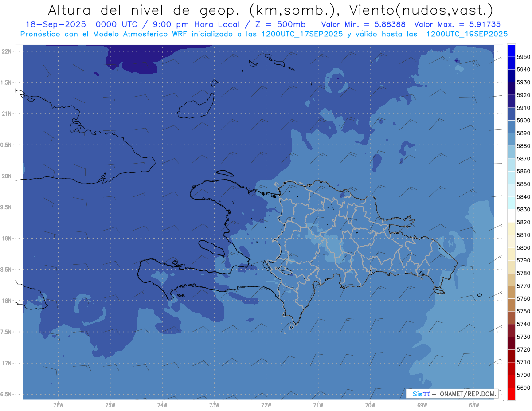Click the '5760' colorbar label
Screen dimensions: 532x411
click(x=524, y=298)
